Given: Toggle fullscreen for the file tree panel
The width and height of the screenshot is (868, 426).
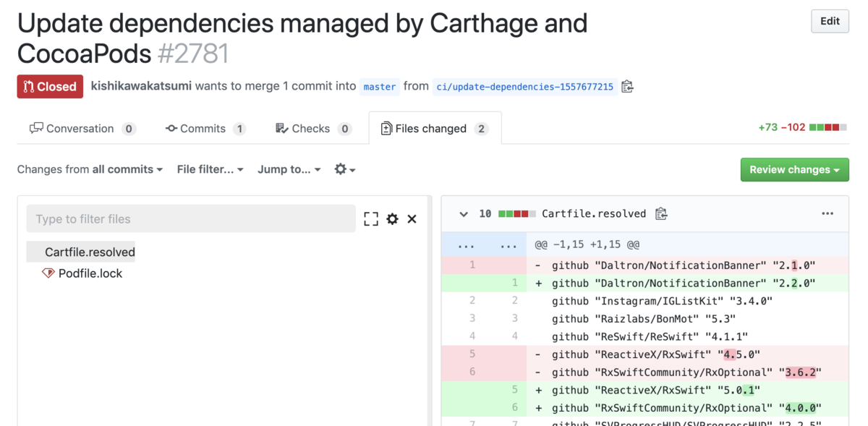Looking at the screenshot, I should pos(371,219).
